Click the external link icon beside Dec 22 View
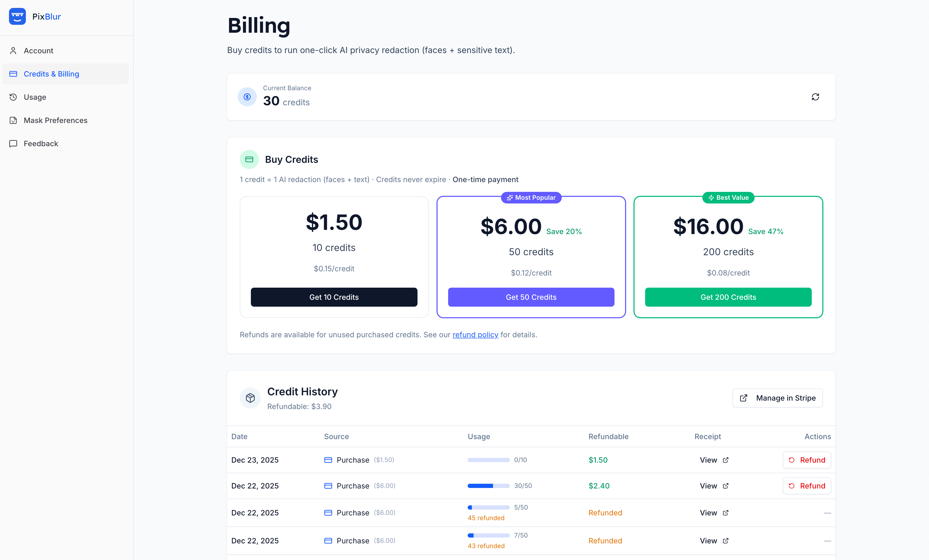The width and height of the screenshot is (929, 560). (726, 486)
